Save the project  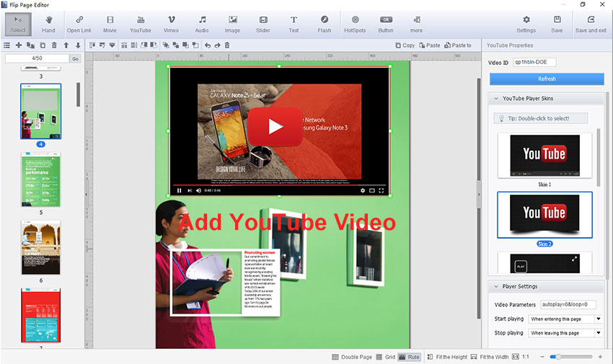[557, 24]
